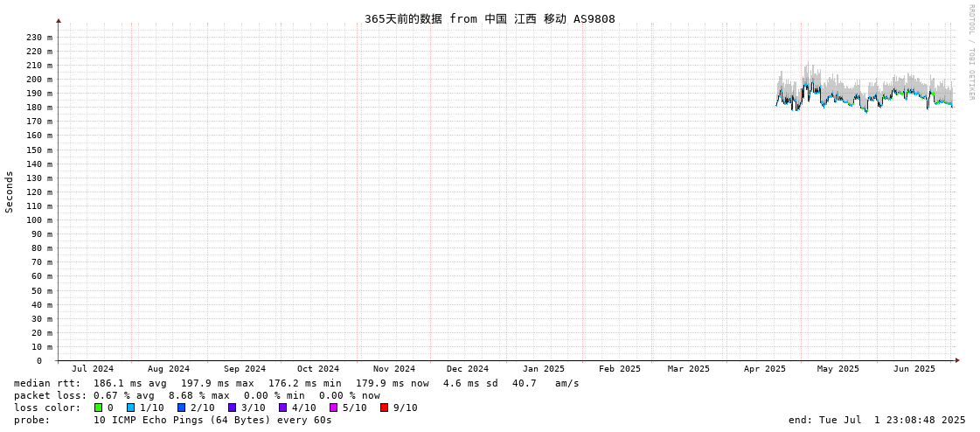Click the blue 2/10 loss swatch
This screenshot has height=432, width=980.
click(181, 408)
